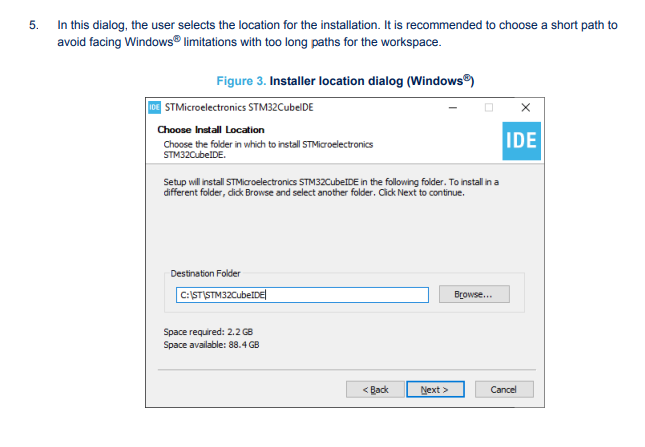Click the large blue IDE logo
This screenshot has width=645, height=447.
(521, 140)
